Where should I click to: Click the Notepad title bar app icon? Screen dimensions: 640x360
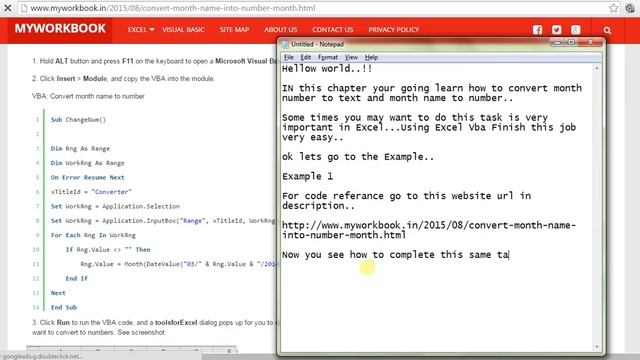(285, 44)
